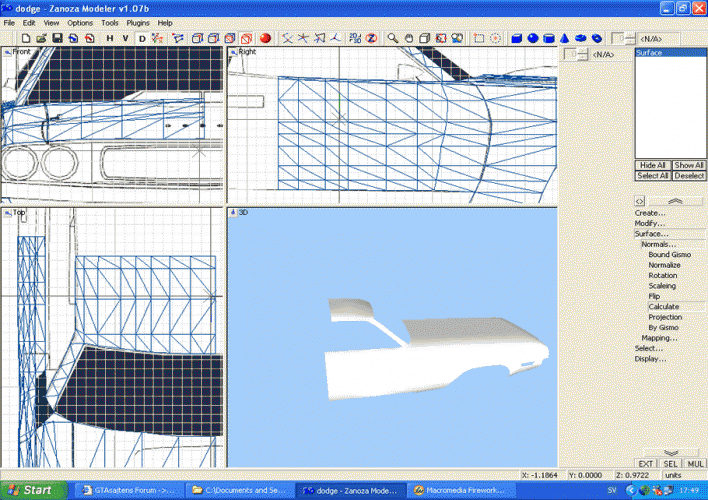Click the New file toolbar icon
This screenshot has width=708, height=500.
click(25, 38)
